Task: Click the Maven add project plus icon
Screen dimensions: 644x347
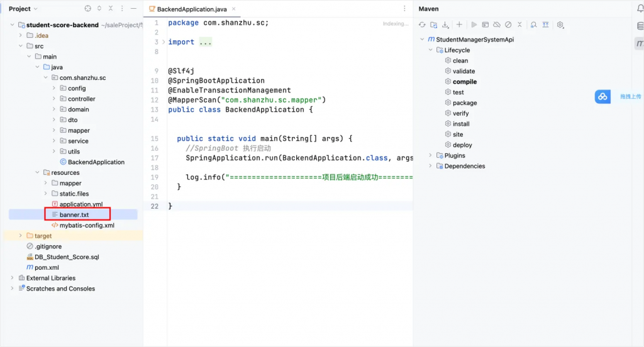Action: coord(459,25)
